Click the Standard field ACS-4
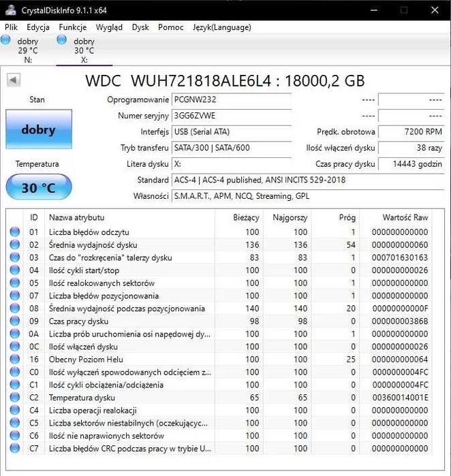Screen dimensions: 451x476 (x=308, y=180)
